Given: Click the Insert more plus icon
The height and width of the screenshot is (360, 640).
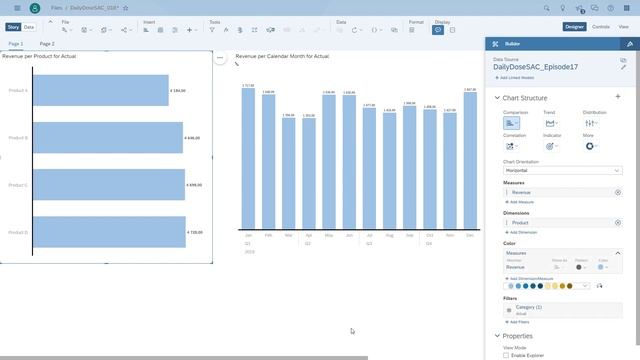Looking at the screenshot, I should (189, 30).
